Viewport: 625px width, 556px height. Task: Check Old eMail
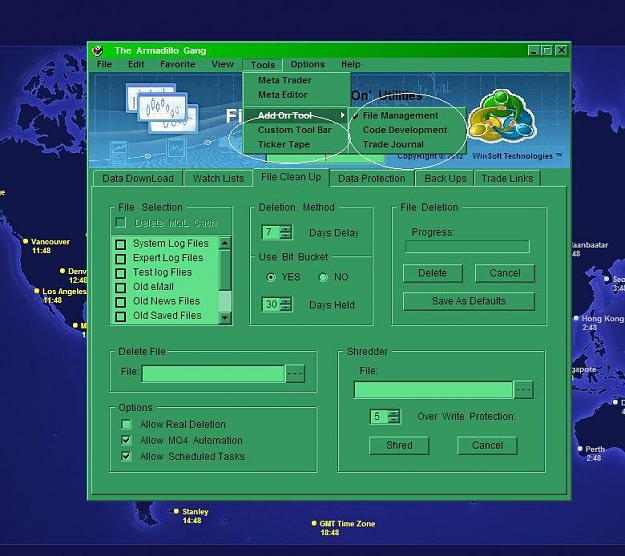coord(120,287)
